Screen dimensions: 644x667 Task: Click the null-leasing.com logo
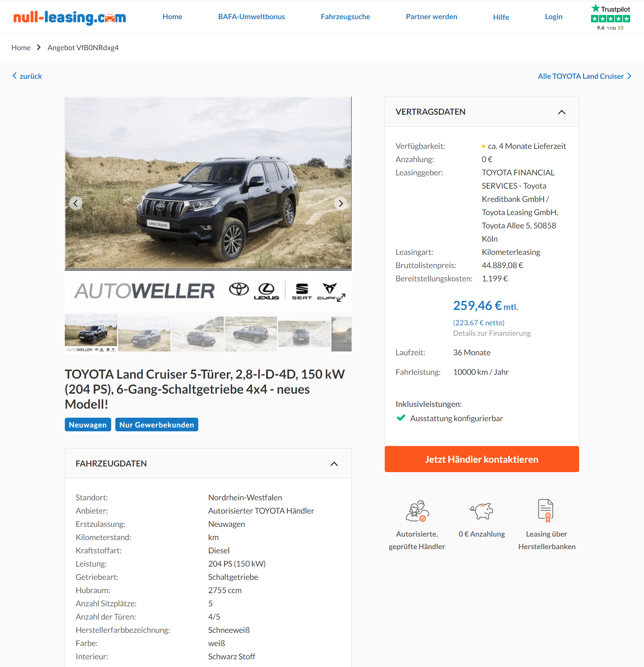click(70, 17)
